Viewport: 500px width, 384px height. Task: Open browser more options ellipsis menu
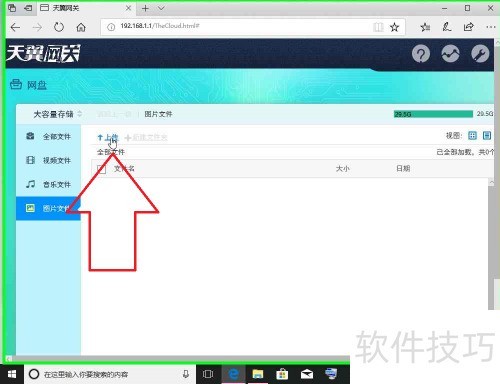490,27
